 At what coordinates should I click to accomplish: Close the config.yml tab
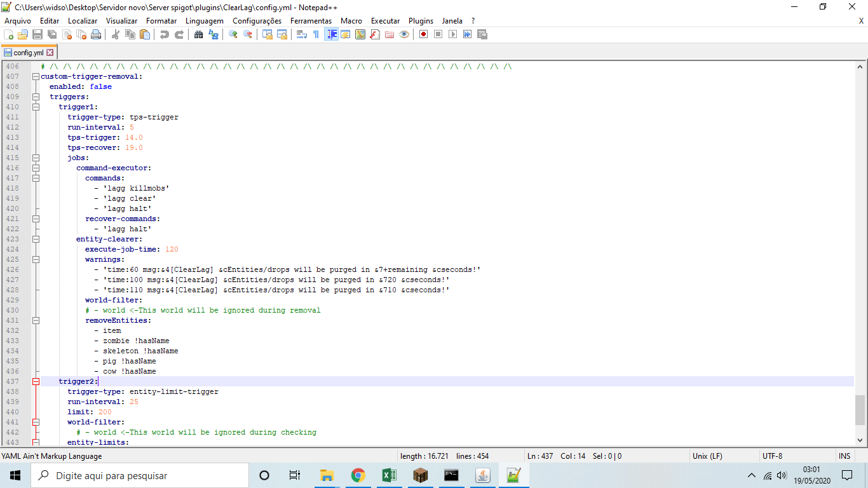click(x=50, y=53)
